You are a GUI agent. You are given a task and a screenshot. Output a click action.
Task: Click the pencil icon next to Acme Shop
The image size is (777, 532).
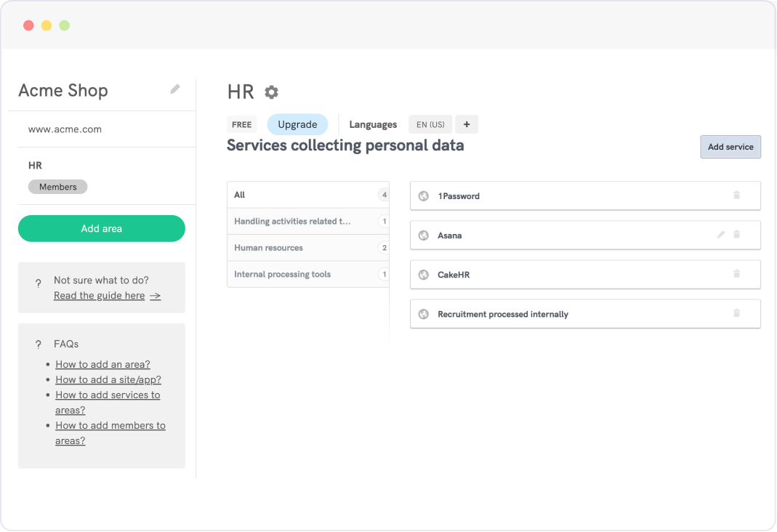[x=174, y=89]
